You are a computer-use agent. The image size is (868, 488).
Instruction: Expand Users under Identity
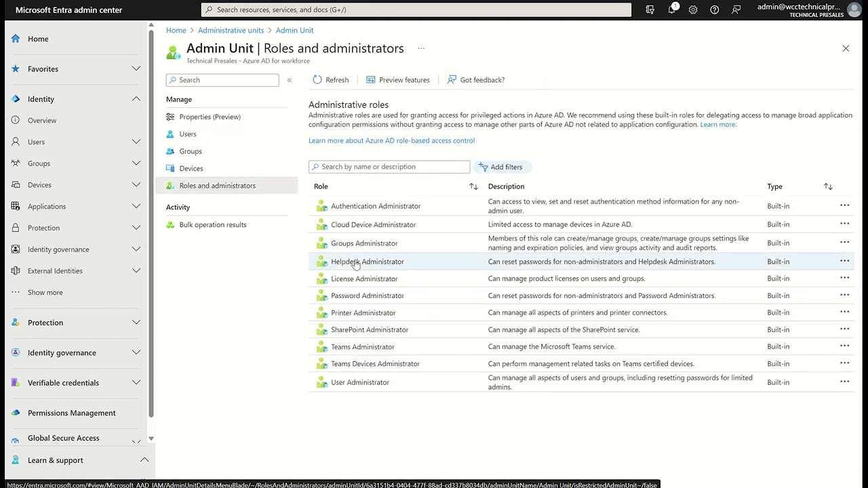[136, 142]
